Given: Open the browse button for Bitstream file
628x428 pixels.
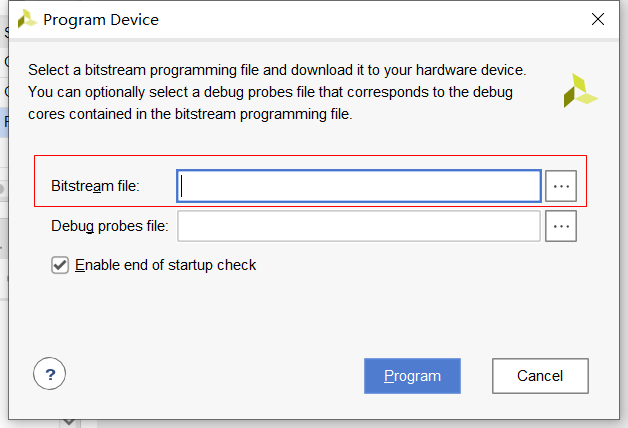Looking at the screenshot, I should pos(562,186).
